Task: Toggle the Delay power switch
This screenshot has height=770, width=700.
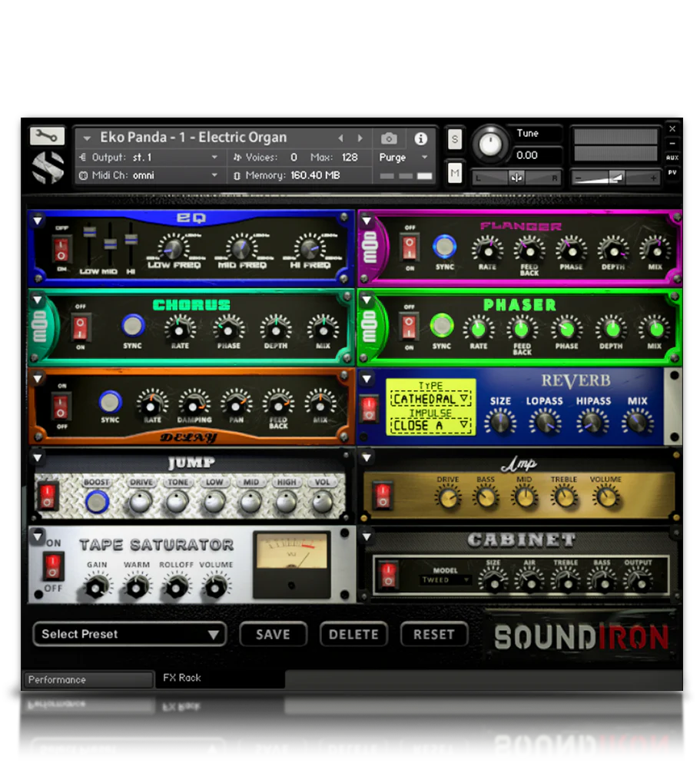Action: pos(61,406)
